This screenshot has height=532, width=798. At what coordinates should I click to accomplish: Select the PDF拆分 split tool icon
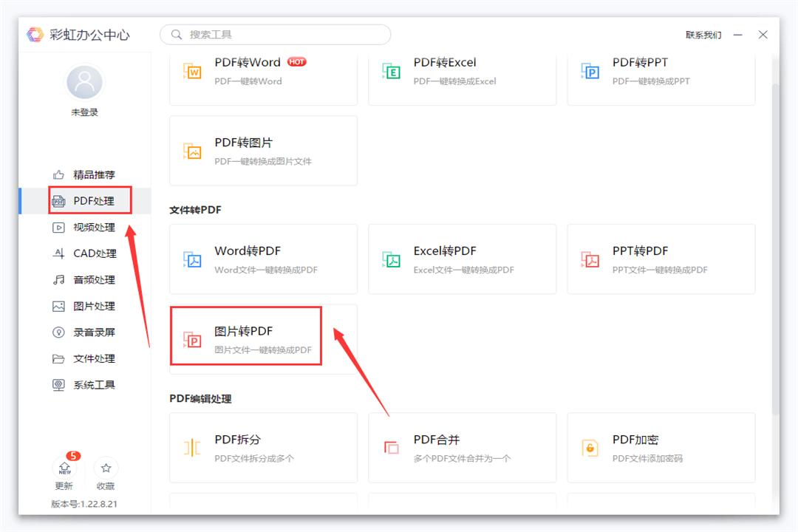(x=194, y=447)
